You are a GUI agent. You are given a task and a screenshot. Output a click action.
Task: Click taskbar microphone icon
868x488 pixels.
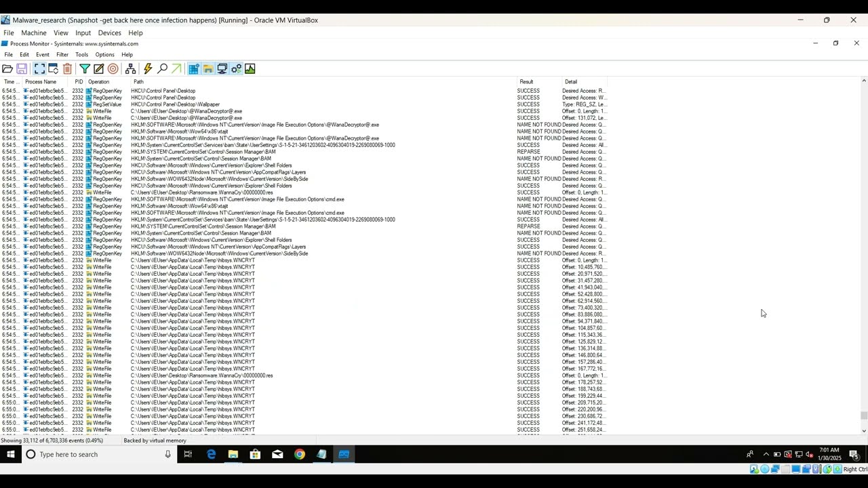(x=167, y=454)
